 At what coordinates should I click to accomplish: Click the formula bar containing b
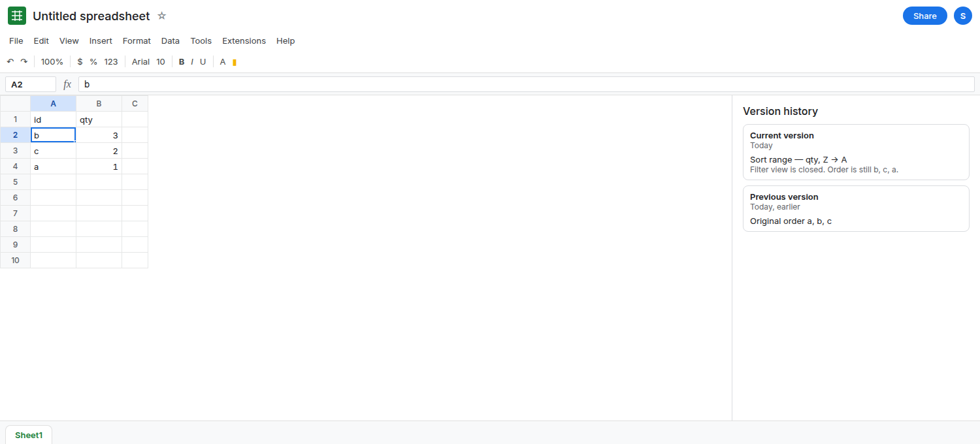[x=527, y=84]
